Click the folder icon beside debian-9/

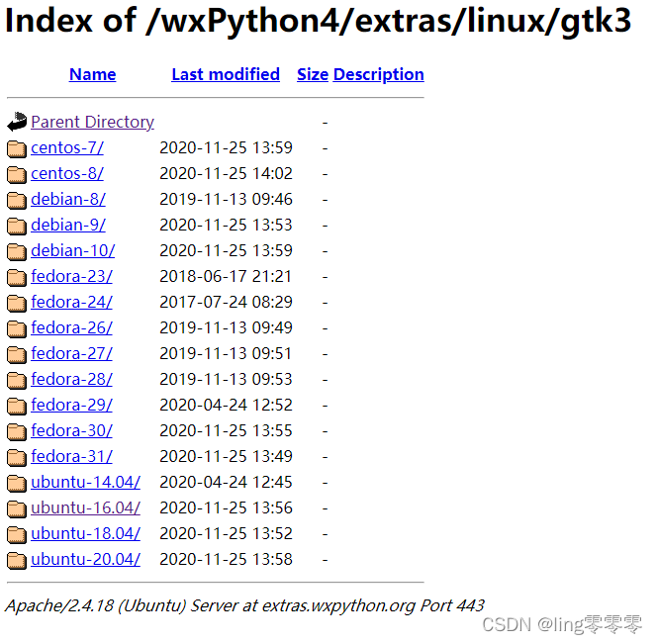coord(17,226)
